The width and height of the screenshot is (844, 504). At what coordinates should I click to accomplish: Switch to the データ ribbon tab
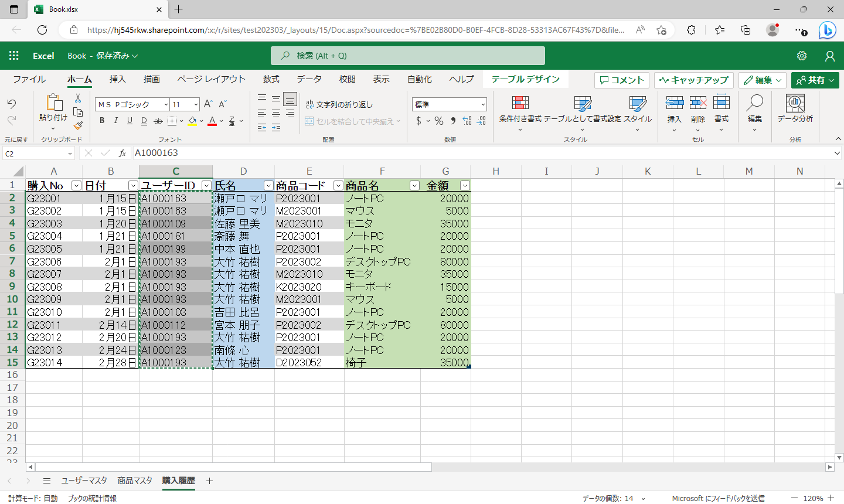click(309, 79)
